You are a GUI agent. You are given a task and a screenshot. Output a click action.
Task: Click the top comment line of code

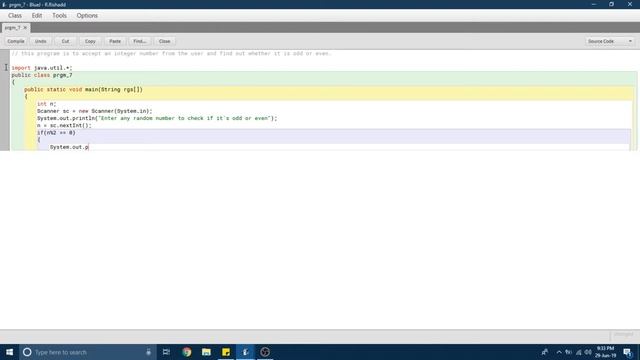pos(171,53)
